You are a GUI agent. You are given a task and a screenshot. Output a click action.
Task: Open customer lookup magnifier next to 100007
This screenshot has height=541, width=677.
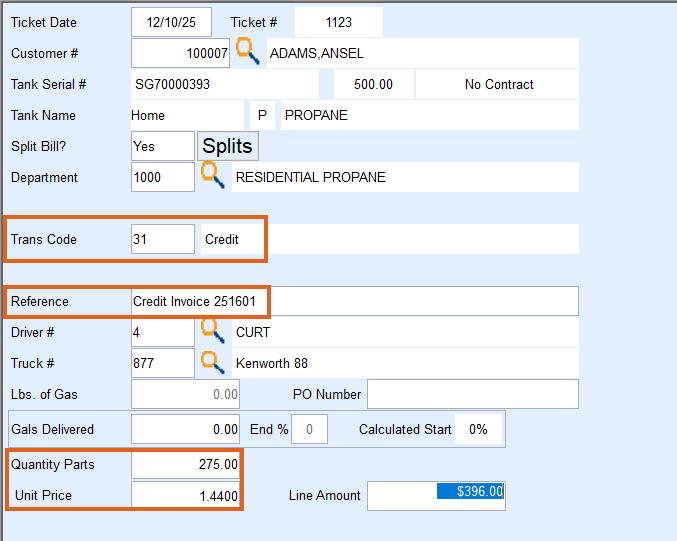tap(247, 51)
